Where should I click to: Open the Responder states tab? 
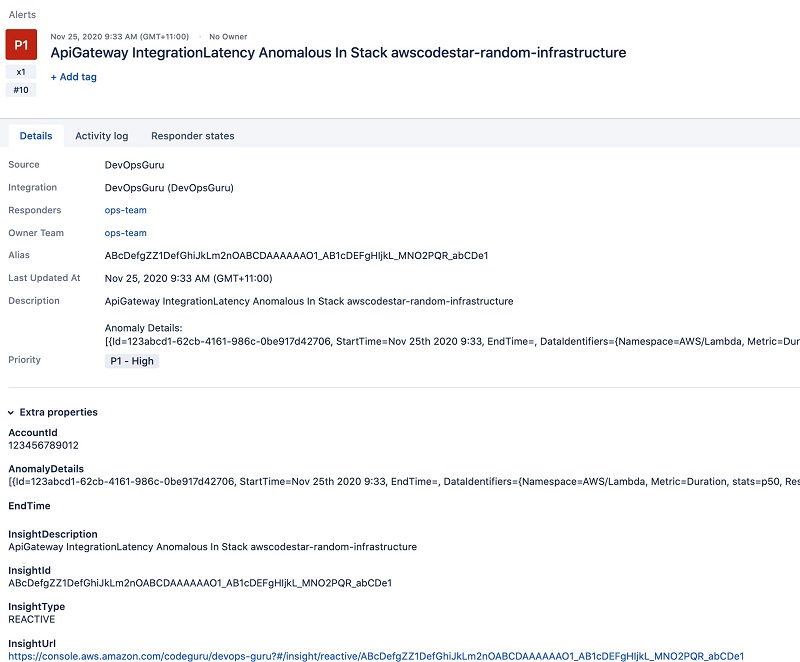pos(192,136)
